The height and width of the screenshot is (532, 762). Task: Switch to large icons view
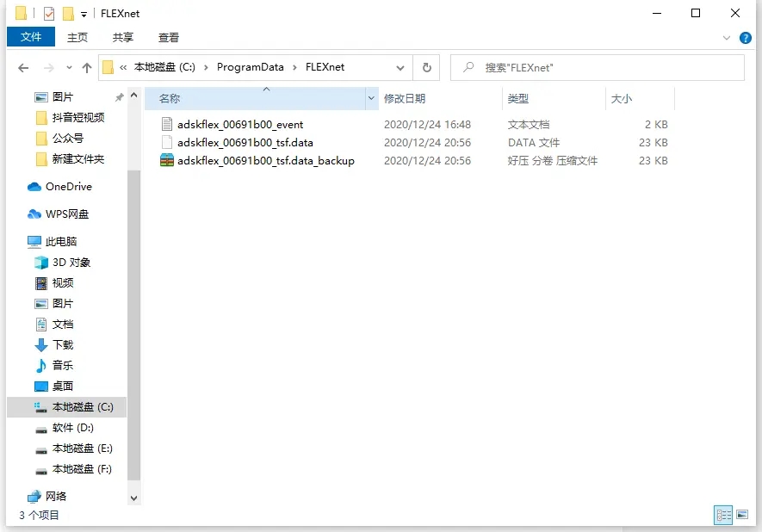click(x=742, y=515)
